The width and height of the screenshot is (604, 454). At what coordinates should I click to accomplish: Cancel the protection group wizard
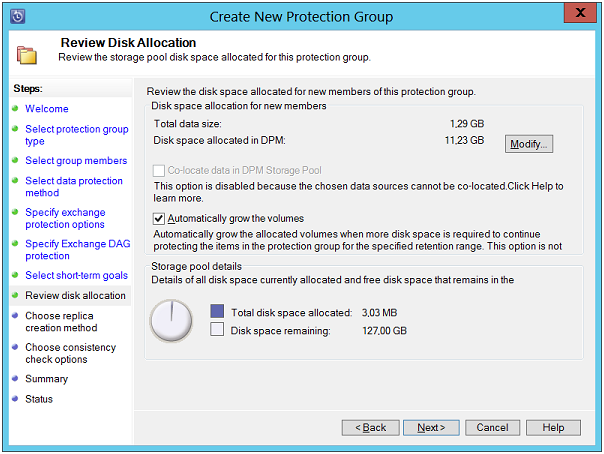(x=492, y=428)
